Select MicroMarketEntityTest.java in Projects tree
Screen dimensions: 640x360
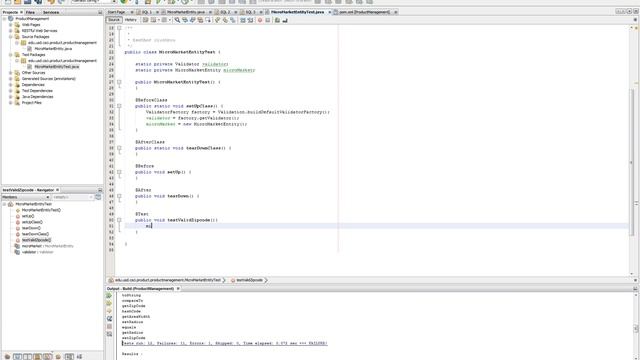click(56, 67)
